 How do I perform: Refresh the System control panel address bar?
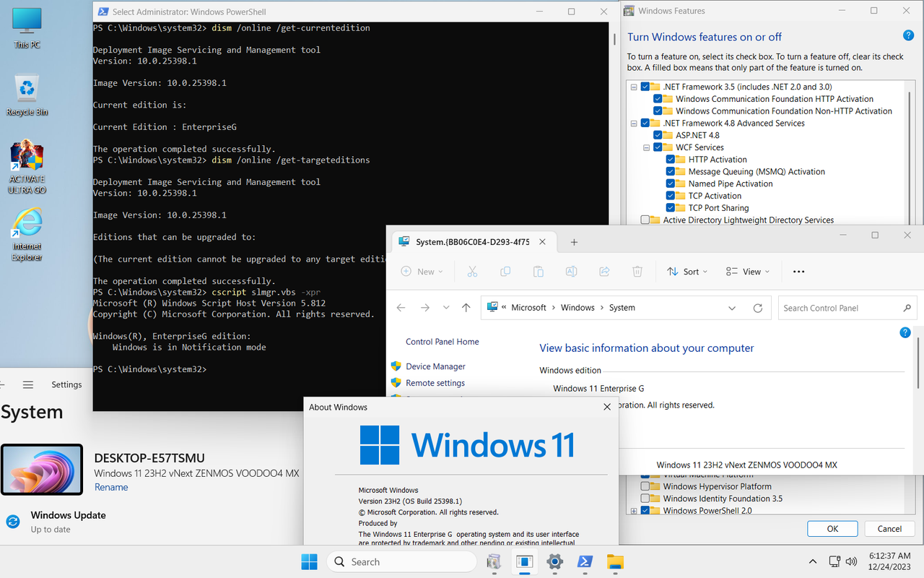tap(757, 308)
